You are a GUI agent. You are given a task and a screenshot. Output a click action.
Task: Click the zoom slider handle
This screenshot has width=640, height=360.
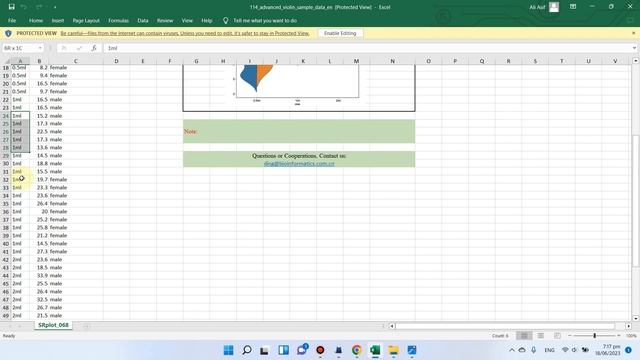pos(595,336)
